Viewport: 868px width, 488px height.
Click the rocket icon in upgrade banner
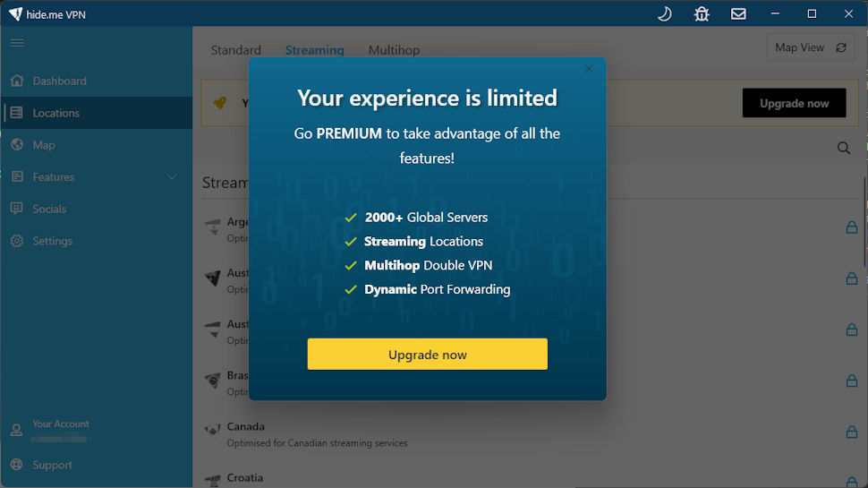[220, 102]
